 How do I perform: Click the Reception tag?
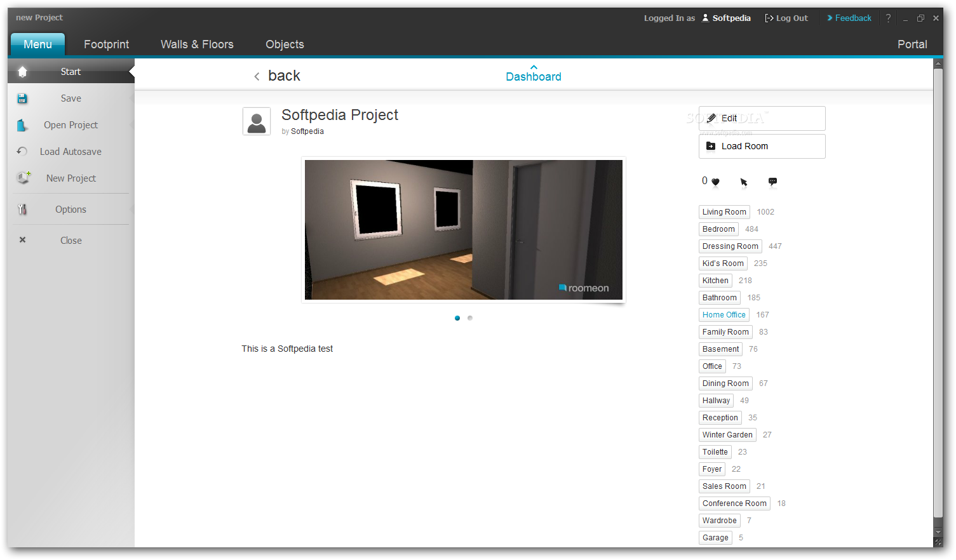click(x=720, y=418)
